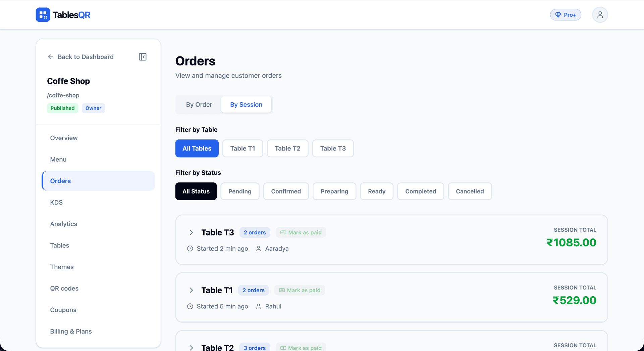Screen dimensions: 644x351
Task: Filter orders by Table T1
Action: 243,148
